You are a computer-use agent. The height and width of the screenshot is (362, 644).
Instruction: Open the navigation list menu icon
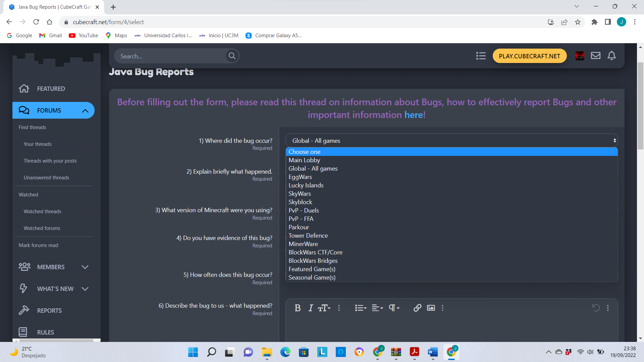click(x=481, y=56)
